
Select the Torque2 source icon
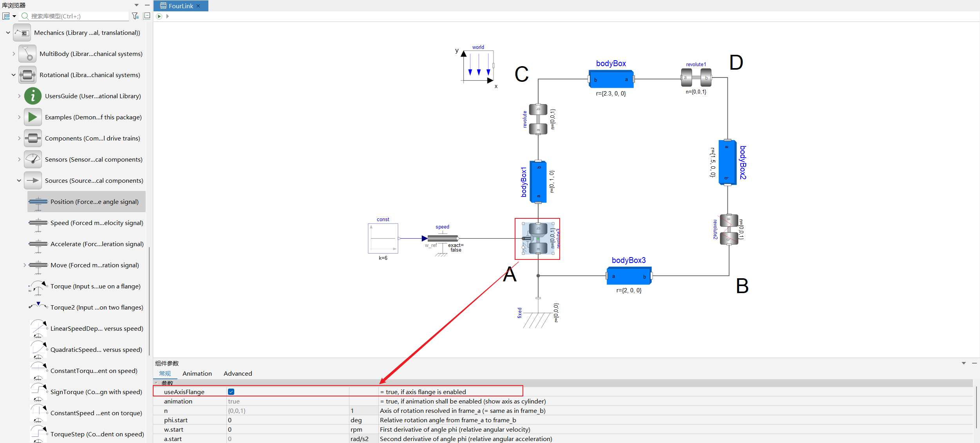pyautogui.click(x=38, y=306)
